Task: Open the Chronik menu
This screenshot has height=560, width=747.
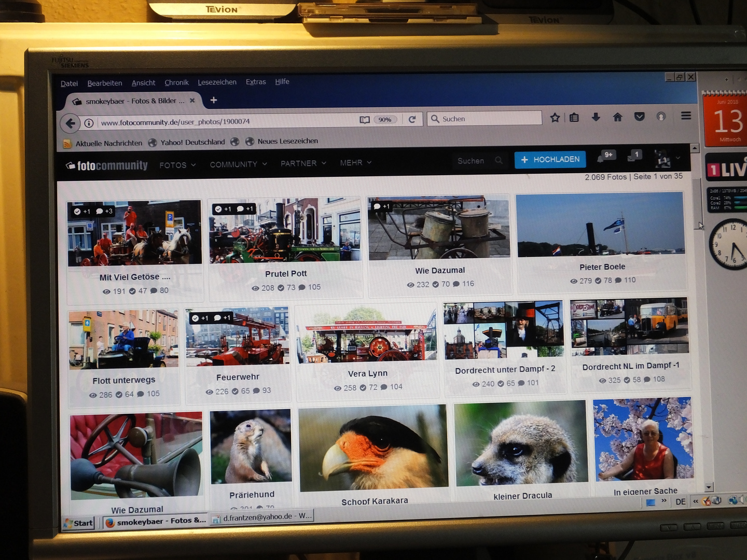Action: pos(176,82)
